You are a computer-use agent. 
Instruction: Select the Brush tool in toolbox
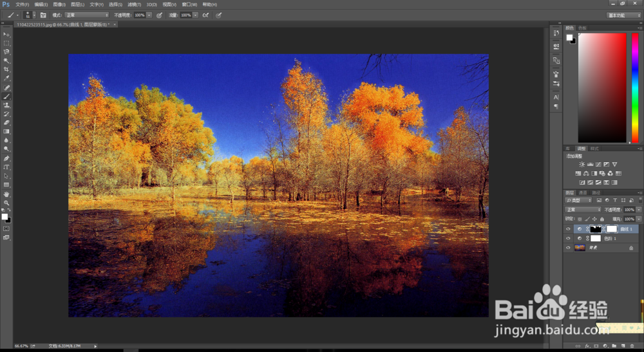(x=6, y=97)
